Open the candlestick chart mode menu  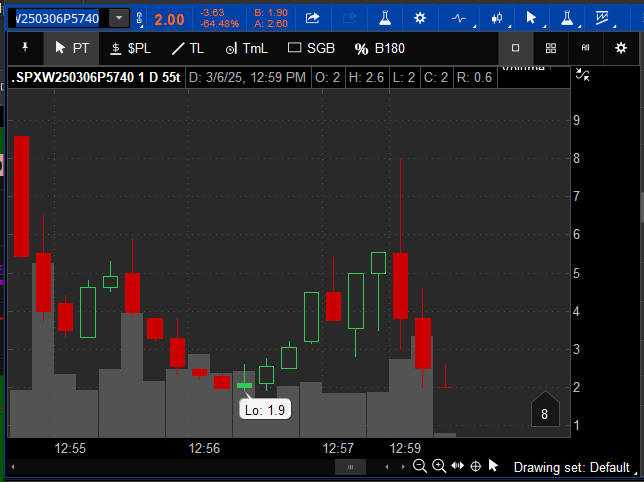pyautogui.click(x=497, y=18)
